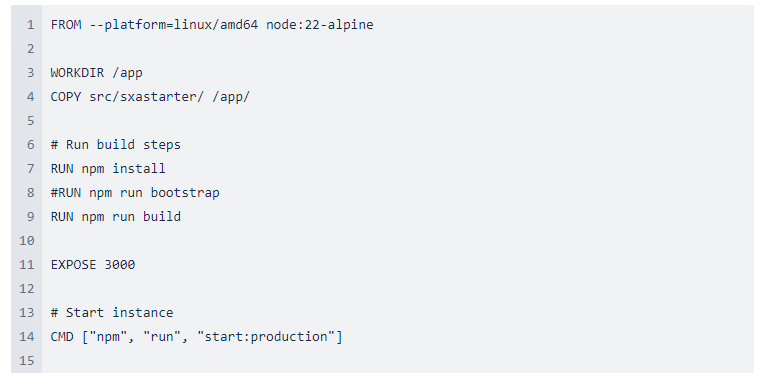Select line number 7 in gutter
The width and height of the screenshot is (763, 373).
click(31, 169)
